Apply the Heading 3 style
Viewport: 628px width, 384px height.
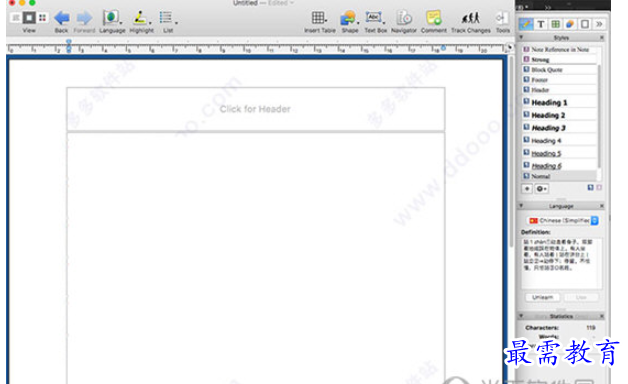coord(559,128)
